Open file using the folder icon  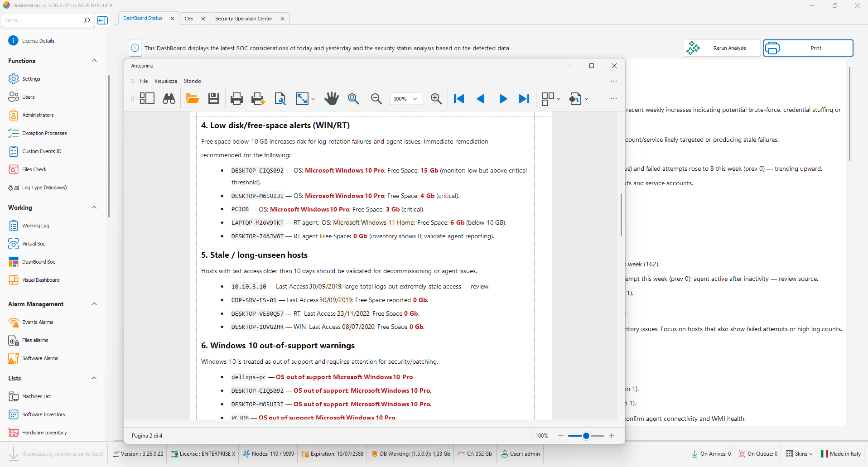tap(192, 99)
